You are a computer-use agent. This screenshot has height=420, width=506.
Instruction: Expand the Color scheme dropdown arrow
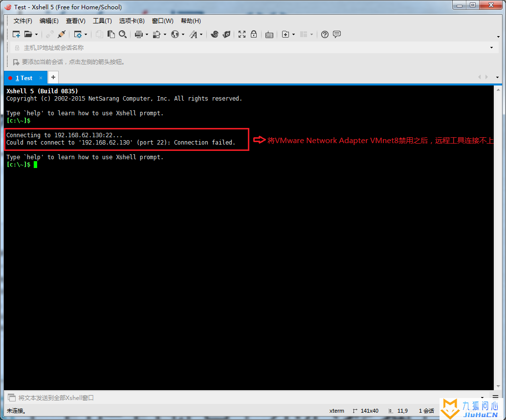point(165,35)
